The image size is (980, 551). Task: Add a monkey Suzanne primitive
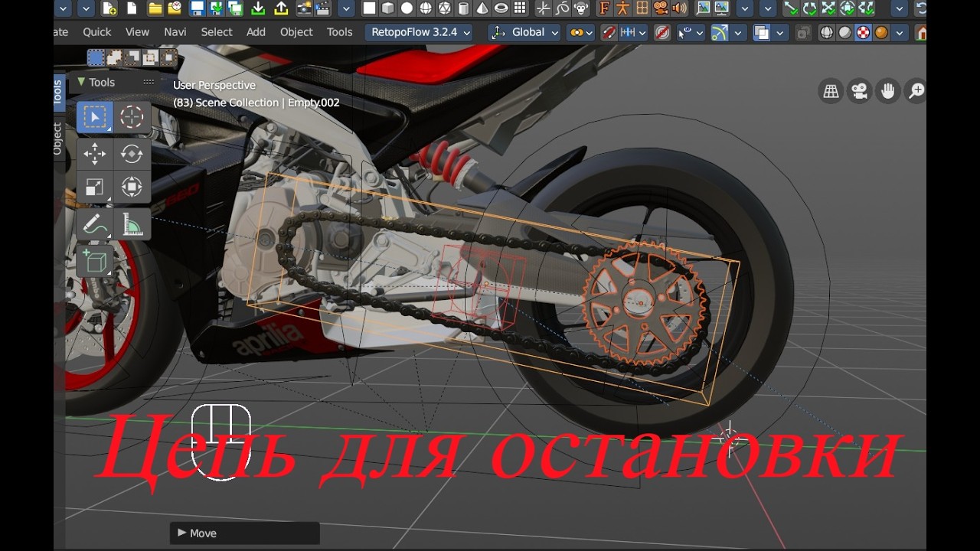581,8
